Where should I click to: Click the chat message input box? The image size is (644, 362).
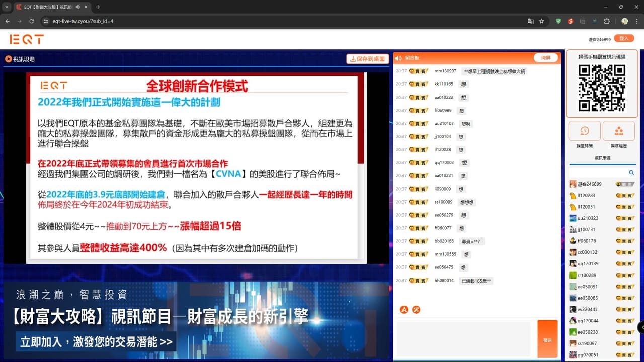(x=463, y=339)
